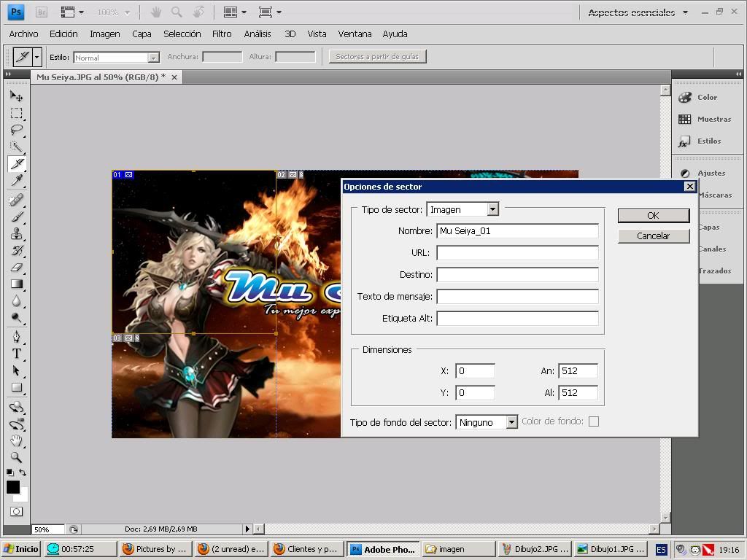
Task: Open the Windows Inicio start button
Action: 21,549
